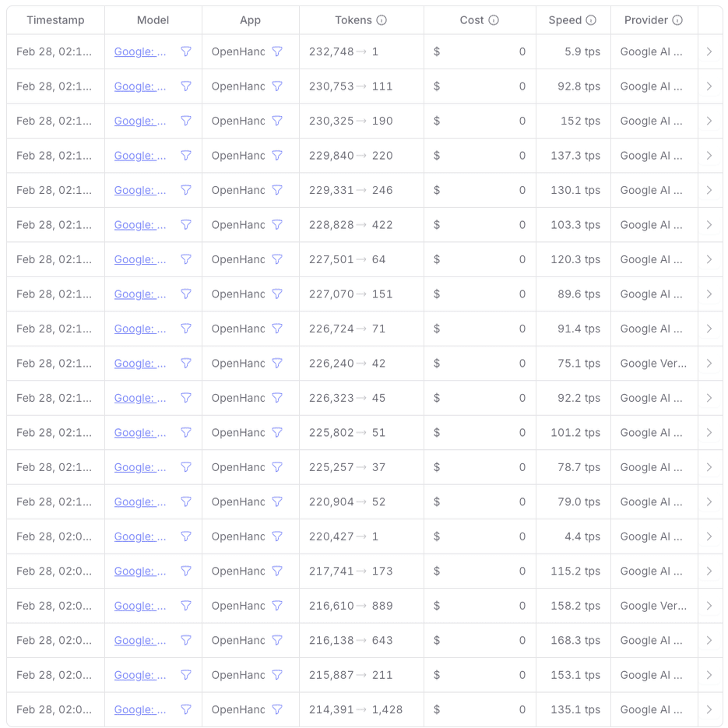The width and height of the screenshot is (728, 728).
Task: Filter by app in the 226,724 tokens row
Action: click(277, 329)
